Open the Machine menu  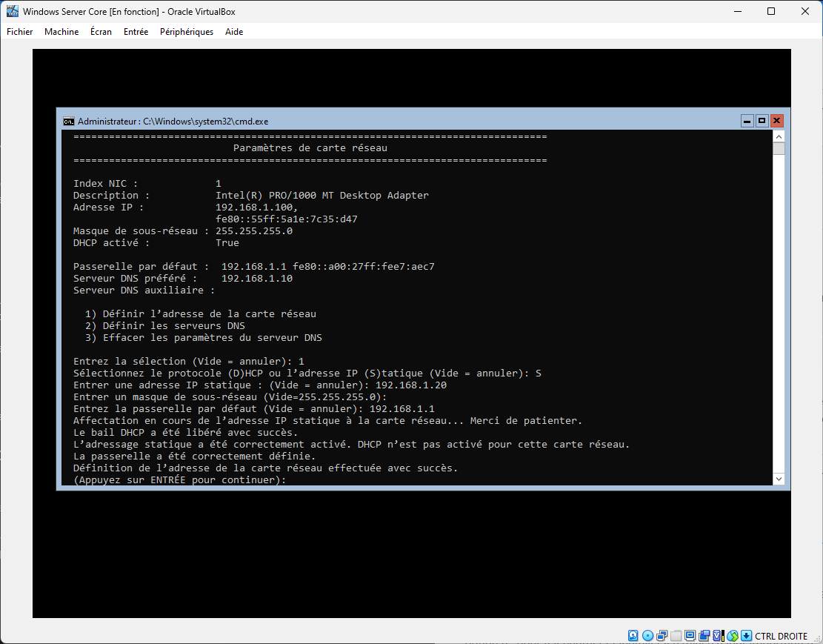tap(61, 32)
